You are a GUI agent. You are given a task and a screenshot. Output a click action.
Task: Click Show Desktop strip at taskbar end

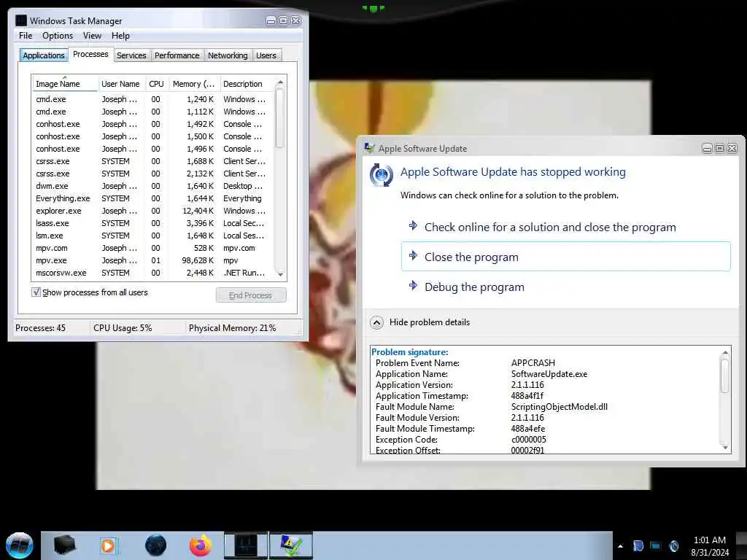[x=741, y=545]
